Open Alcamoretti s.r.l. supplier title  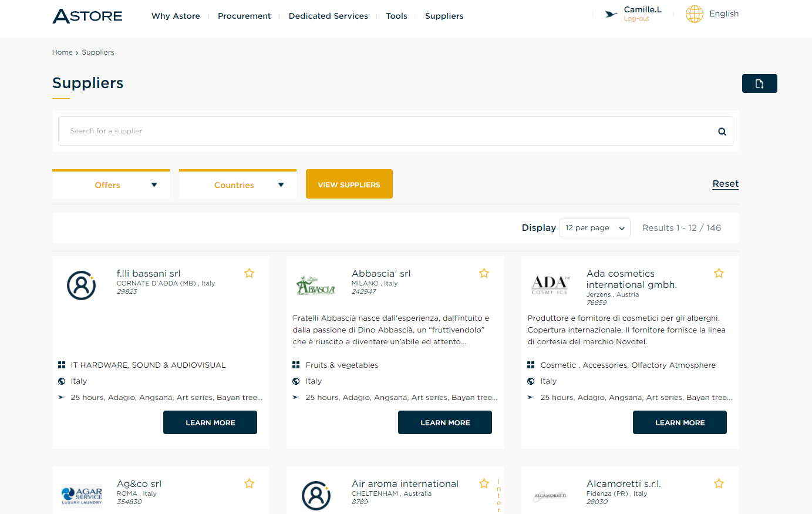[624, 484]
